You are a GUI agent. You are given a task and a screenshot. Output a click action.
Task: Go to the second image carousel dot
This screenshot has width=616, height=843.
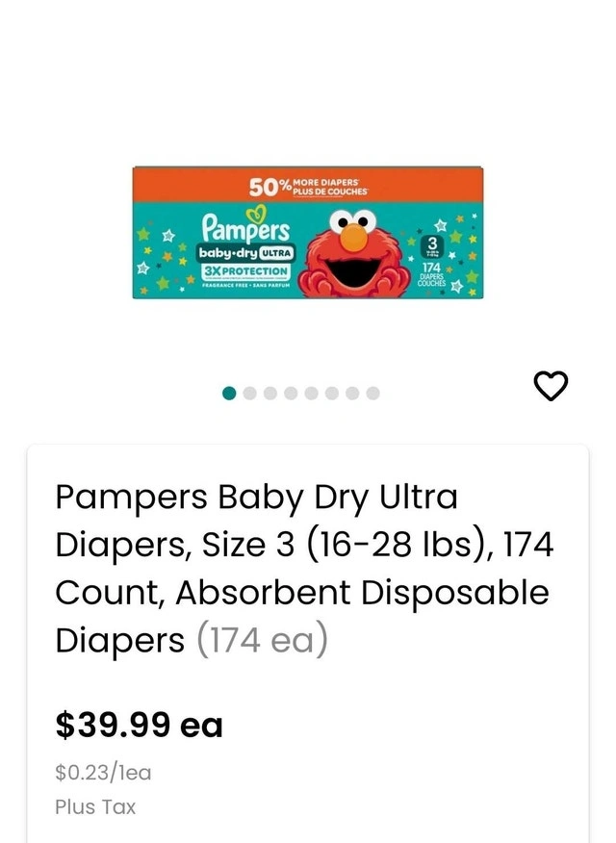click(249, 393)
